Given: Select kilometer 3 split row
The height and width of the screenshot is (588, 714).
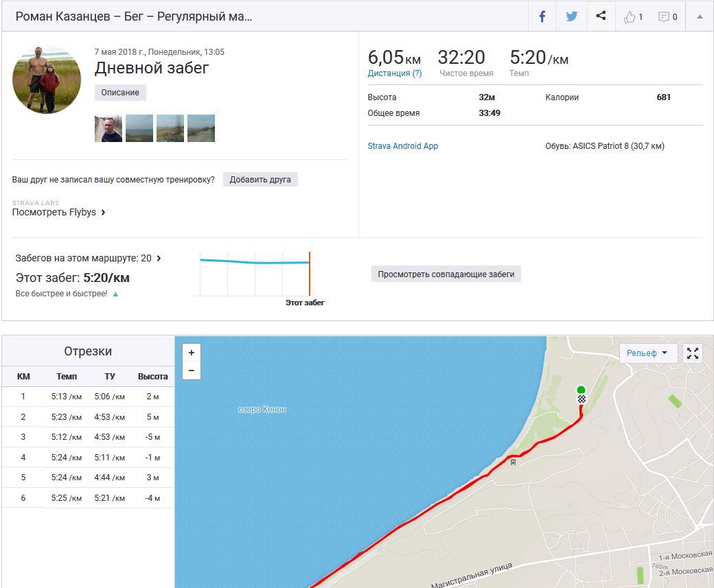Looking at the screenshot, I should point(87,437).
